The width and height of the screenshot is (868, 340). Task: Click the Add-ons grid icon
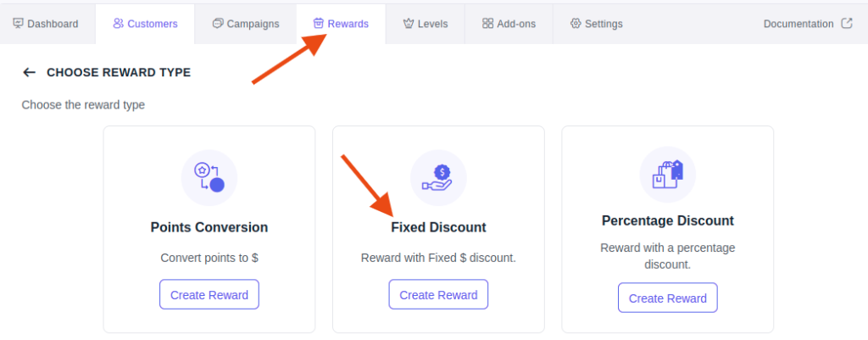pyautogui.click(x=487, y=23)
